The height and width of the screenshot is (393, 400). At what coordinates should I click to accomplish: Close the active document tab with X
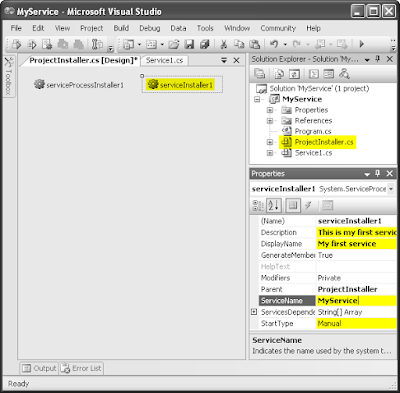click(236, 60)
